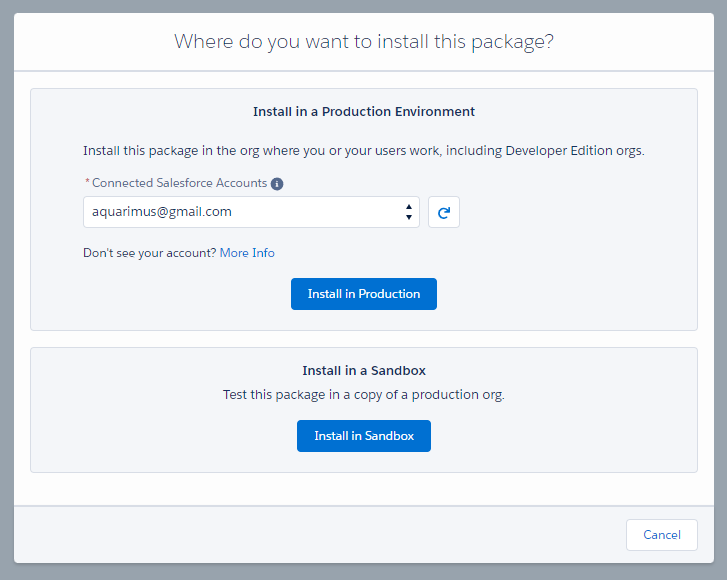Select the aquarimus@gmail.com account text
Viewport: 727px width, 580px height.
click(x=162, y=212)
